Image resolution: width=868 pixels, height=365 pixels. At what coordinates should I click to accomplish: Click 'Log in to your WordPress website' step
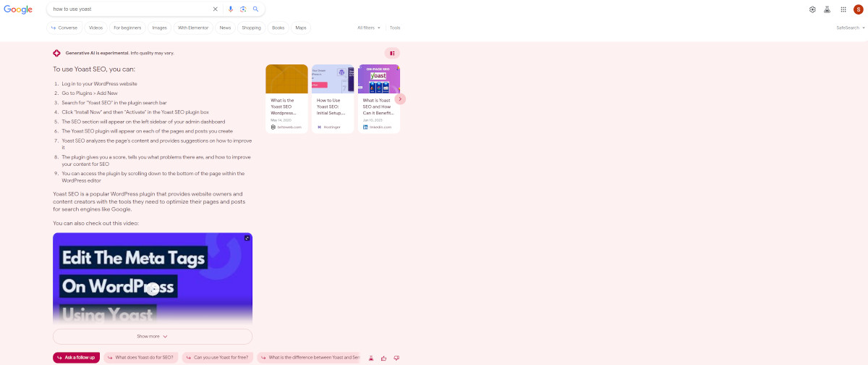[99, 84]
